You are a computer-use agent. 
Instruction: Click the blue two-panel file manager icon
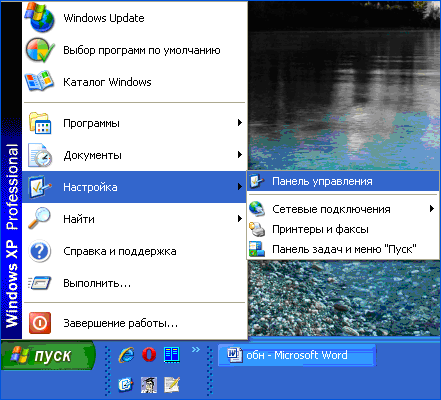(172, 355)
